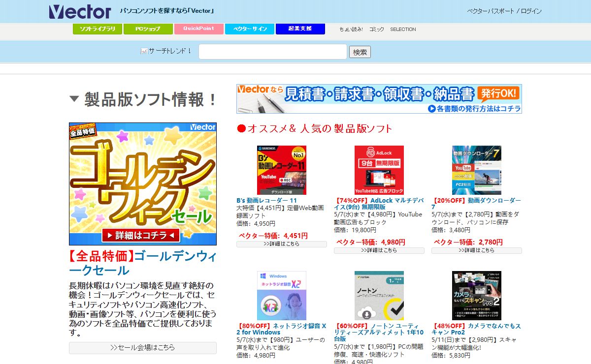
Task: Click the ベクターパスポート link
Action: pyautogui.click(x=491, y=11)
